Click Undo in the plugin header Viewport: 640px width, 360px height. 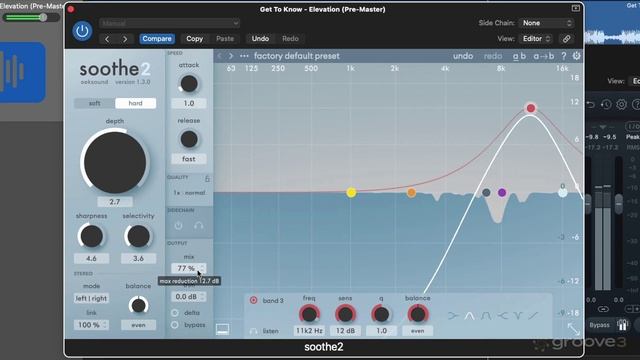(x=260, y=39)
